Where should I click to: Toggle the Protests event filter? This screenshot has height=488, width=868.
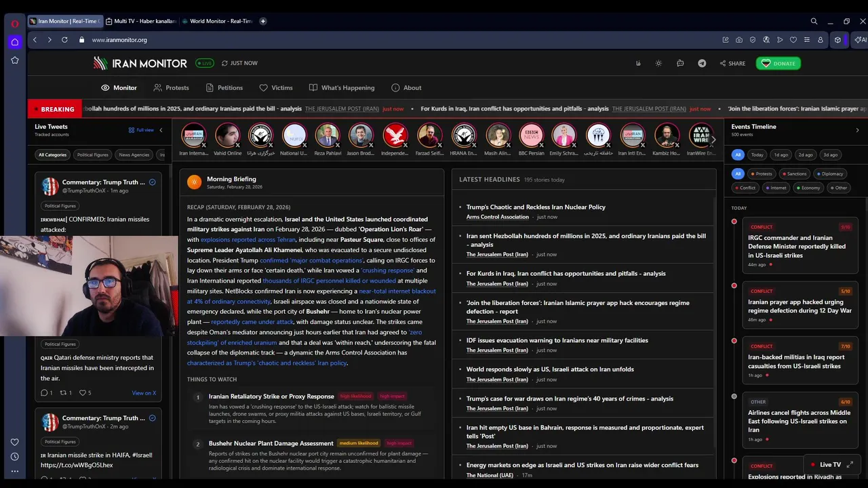[x=761, y=174]
